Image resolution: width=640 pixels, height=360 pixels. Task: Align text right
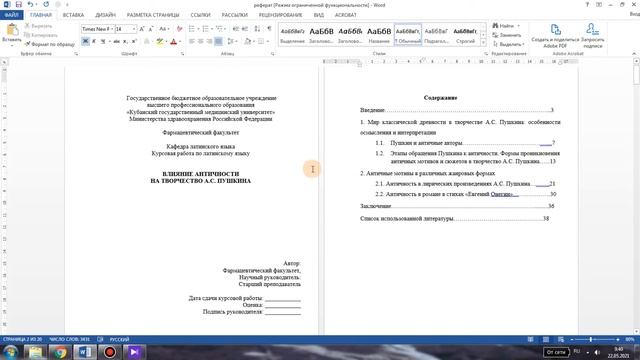[209, 41]
